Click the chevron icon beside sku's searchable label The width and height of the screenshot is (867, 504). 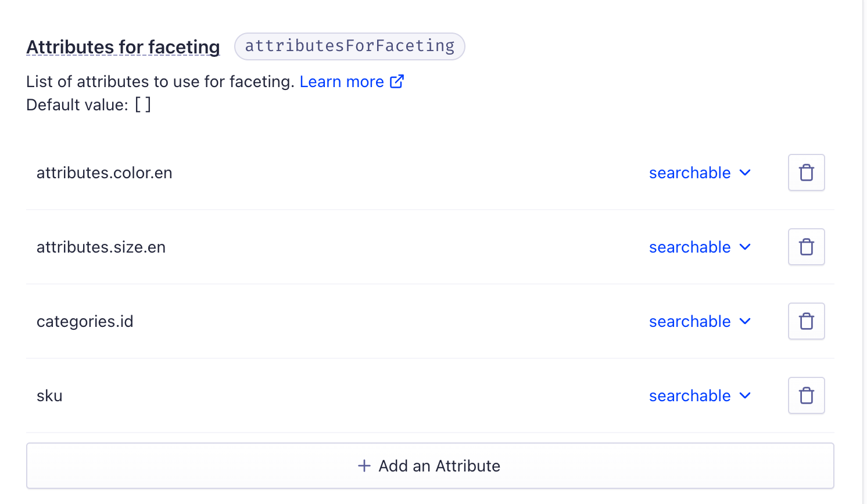coord(744,396)
